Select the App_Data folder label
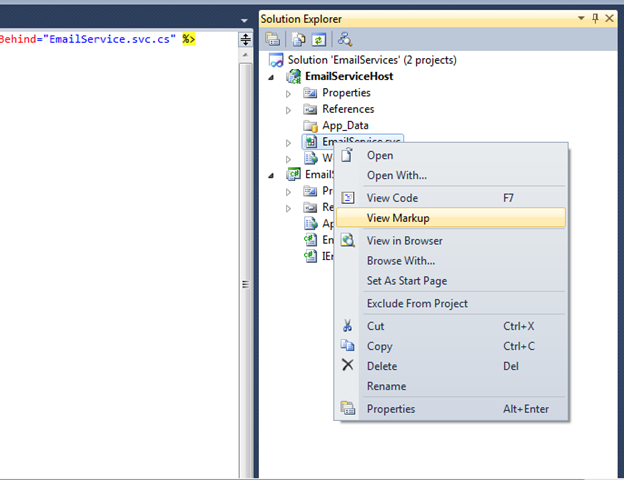 coord(345,125)
